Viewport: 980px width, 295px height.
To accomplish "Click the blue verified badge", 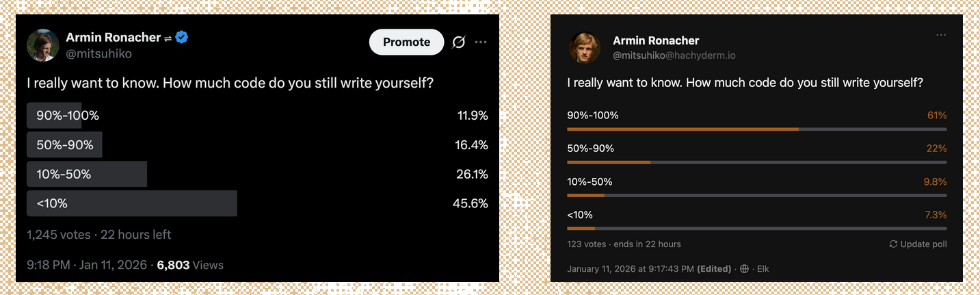I will click(182, 38).
